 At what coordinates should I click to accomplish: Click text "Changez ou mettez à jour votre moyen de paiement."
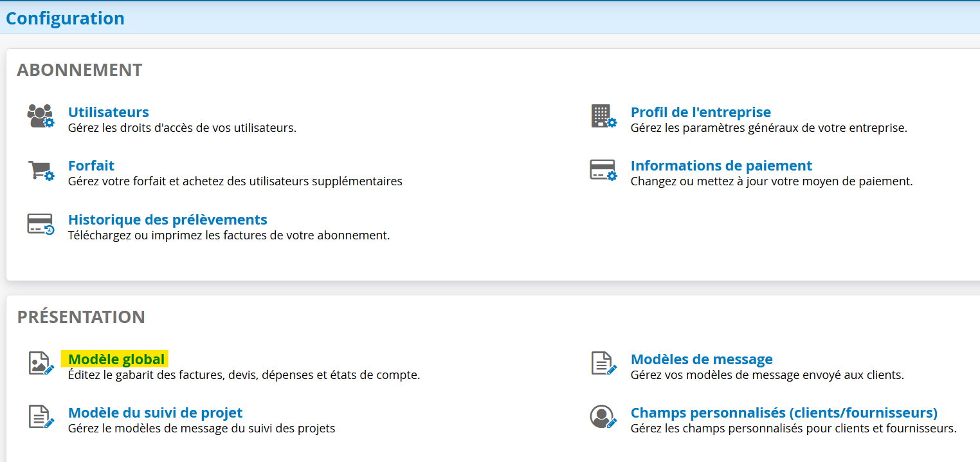pos(772,181)
